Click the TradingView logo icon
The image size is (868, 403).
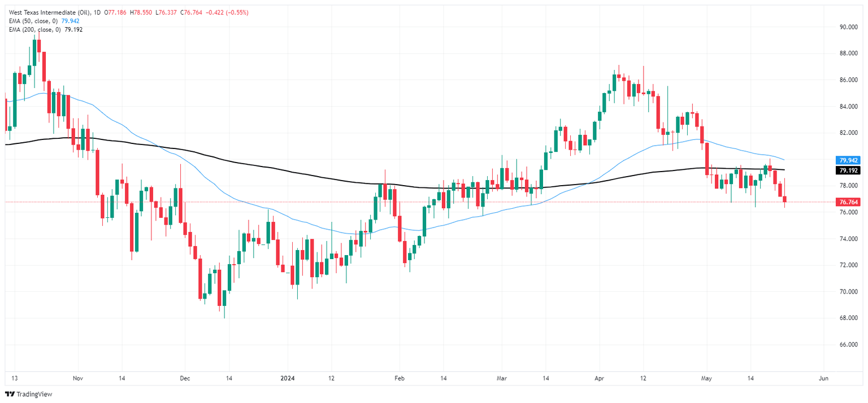pos(10,394)
